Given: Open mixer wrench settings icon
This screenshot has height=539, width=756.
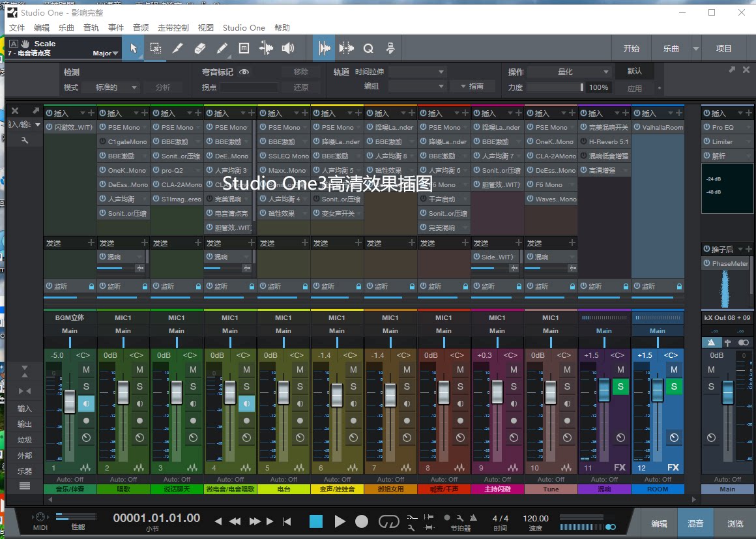Looking at the screenshot, I should [x=25, y=140].
